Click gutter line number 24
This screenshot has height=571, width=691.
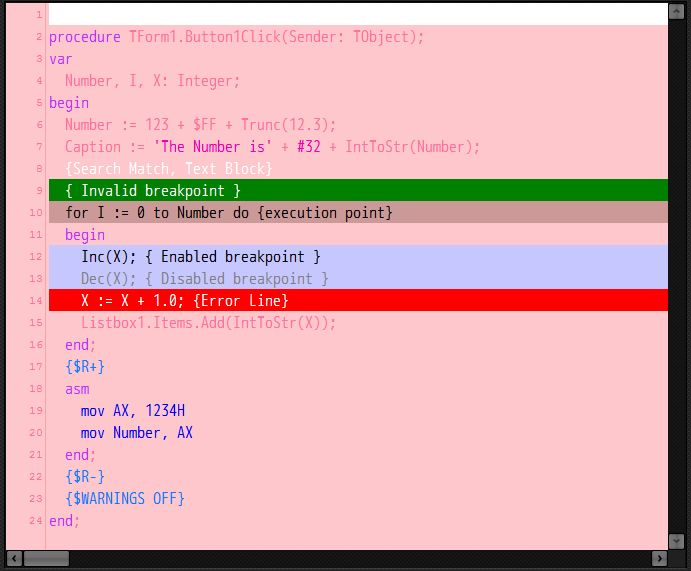click(x=36, y=521)
